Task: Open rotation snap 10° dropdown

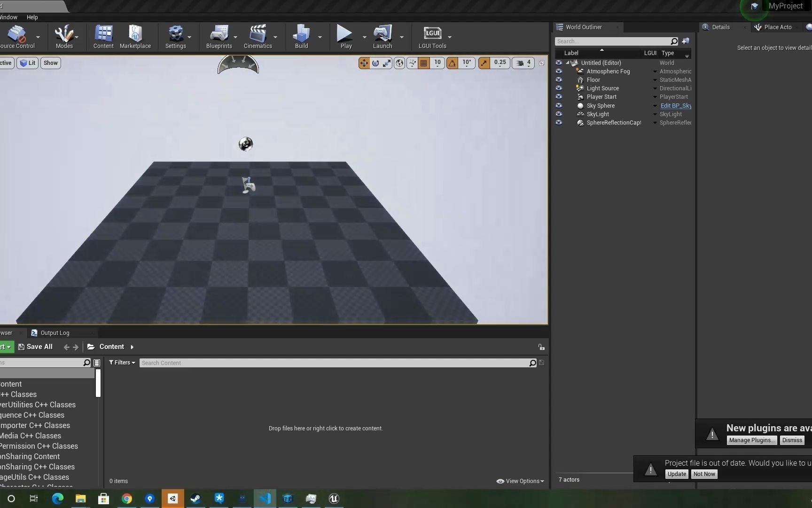Action: pos(467,63)
